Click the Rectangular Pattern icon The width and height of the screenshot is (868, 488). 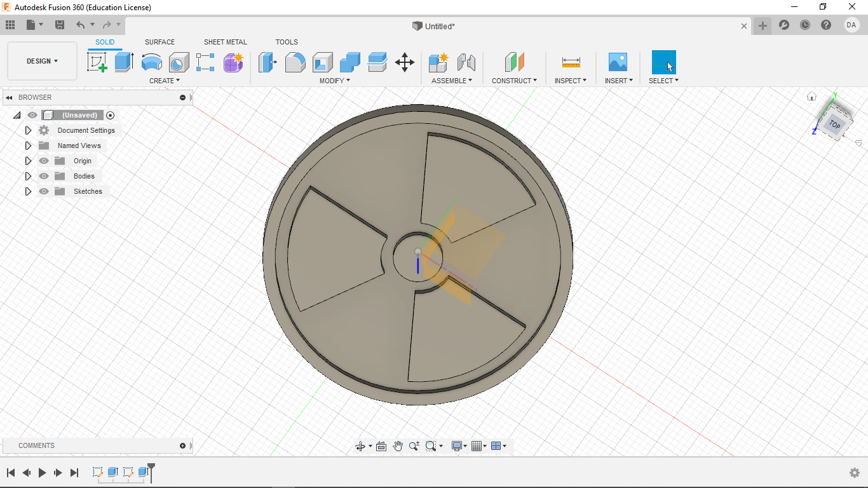(x=205, y=62)
